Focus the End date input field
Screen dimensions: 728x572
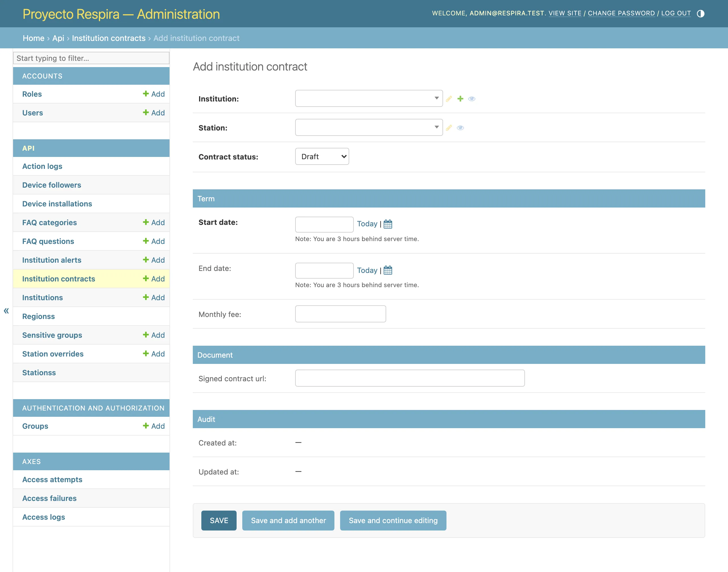324,270
